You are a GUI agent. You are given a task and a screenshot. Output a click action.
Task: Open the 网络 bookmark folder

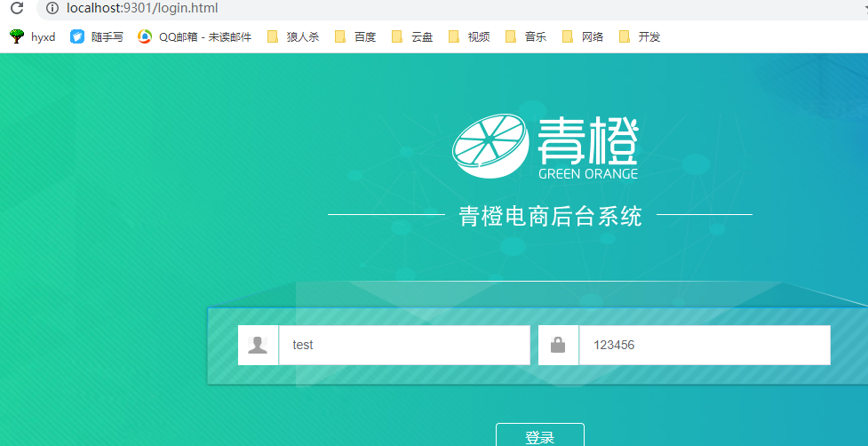click(582, 37)
